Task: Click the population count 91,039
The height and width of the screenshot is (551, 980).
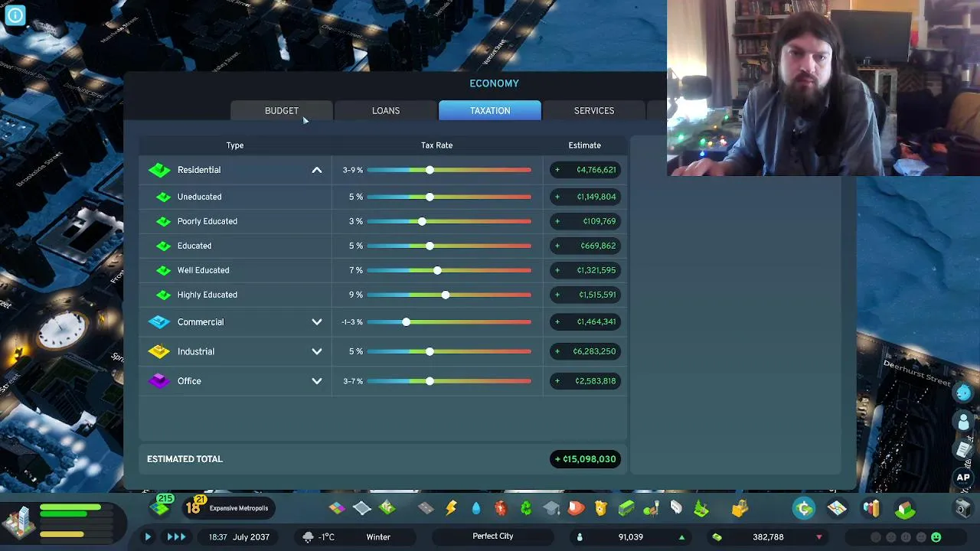Action: [630, 537]
